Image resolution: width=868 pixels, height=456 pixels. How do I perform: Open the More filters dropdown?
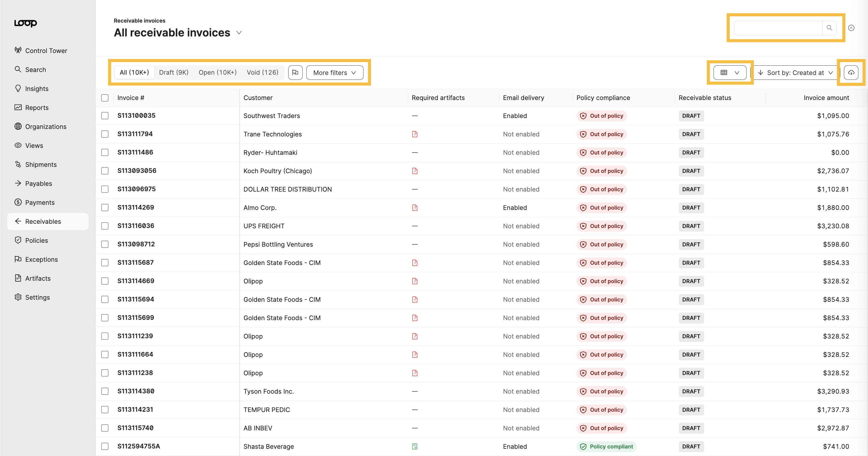335,73
